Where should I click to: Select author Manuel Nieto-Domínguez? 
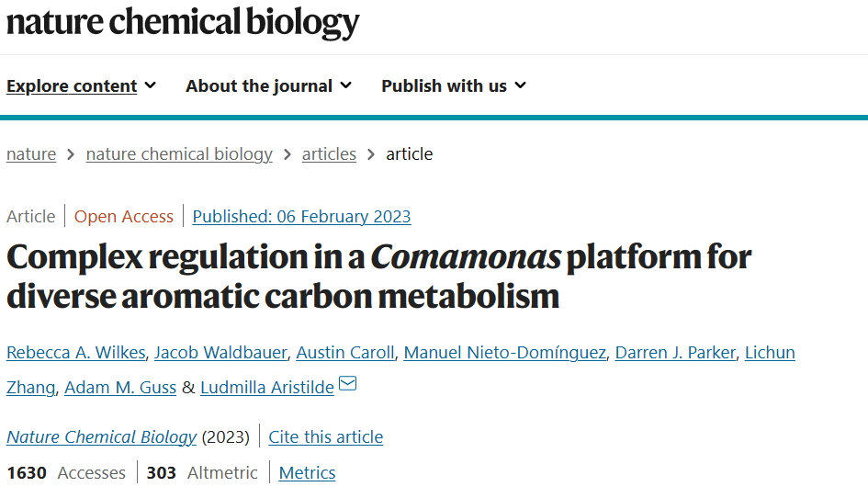pos(505,352)
